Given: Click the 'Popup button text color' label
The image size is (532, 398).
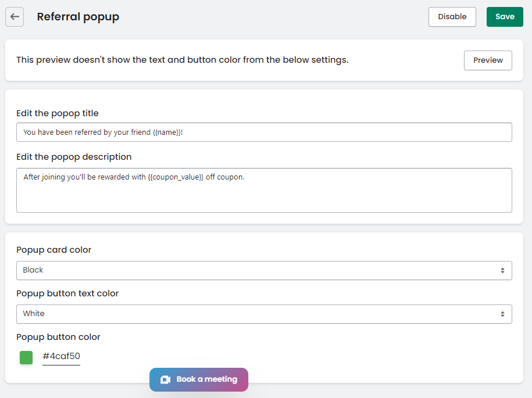Looking at the screenshot, I should coord(67,293).
